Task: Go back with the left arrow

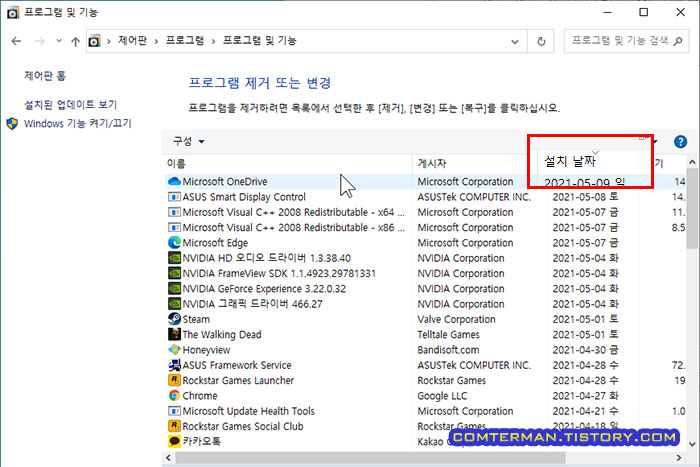Action: (x=17, y=41)
